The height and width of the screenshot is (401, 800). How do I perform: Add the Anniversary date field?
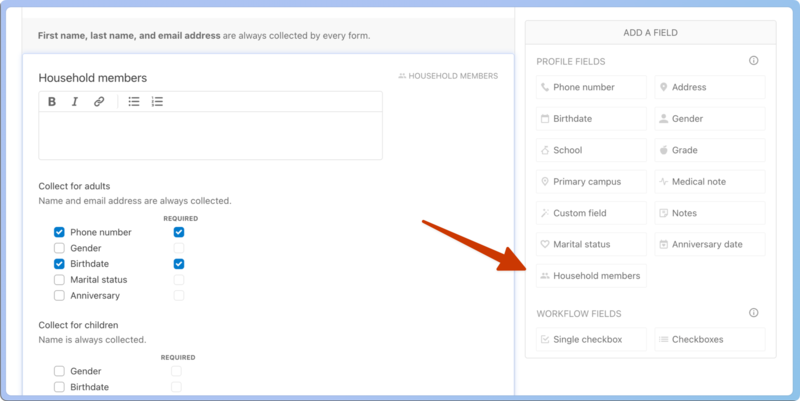pos(710,244)
